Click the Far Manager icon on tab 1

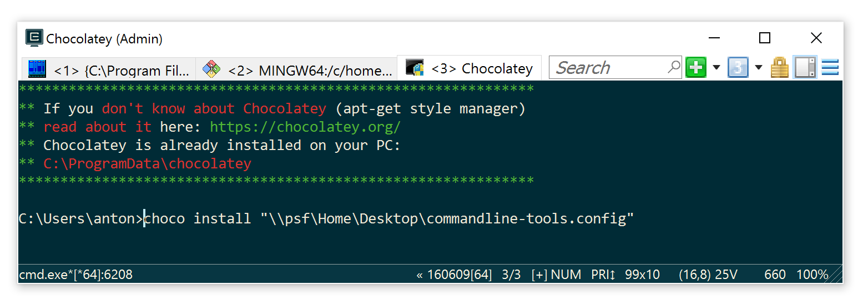(x=37, y=69)
